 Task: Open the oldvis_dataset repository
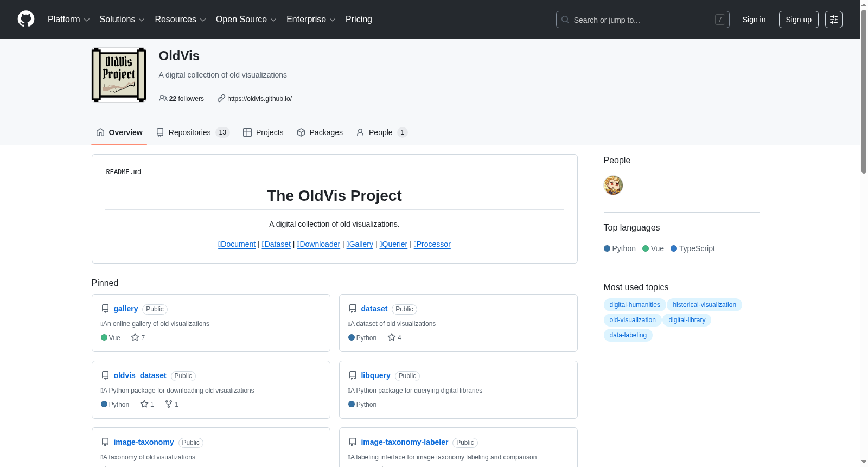[140, 375]
